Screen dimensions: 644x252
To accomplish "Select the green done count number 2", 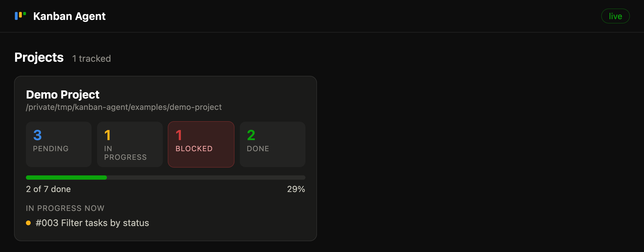I will click(x=251, y=135).
